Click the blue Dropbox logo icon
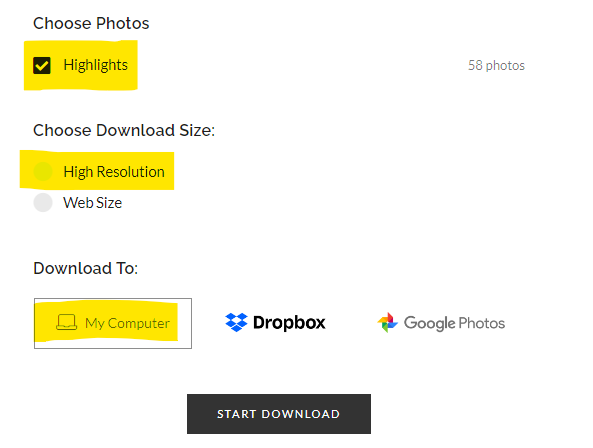The height and width of the screenshot is (448, 593). click(236, 322)
